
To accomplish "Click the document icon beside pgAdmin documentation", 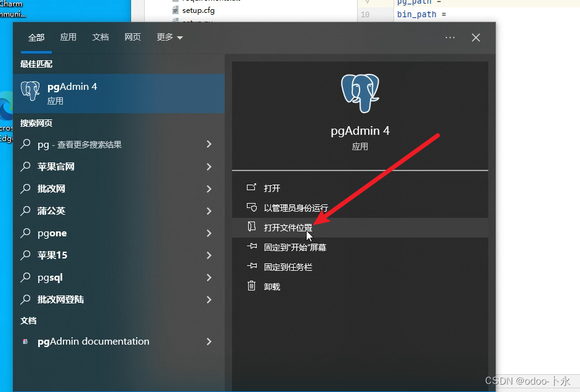I will coord(25,342).
